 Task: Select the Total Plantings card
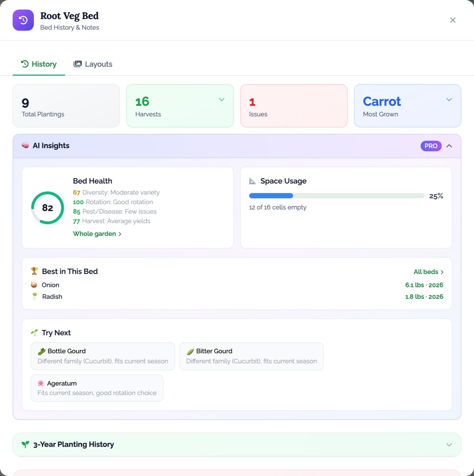click(66, 106)
